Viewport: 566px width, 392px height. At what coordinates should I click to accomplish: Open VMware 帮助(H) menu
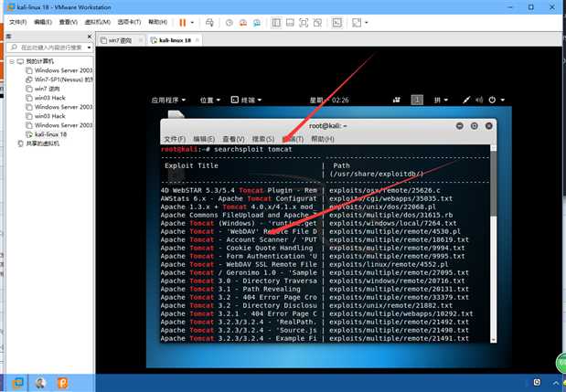158,22
